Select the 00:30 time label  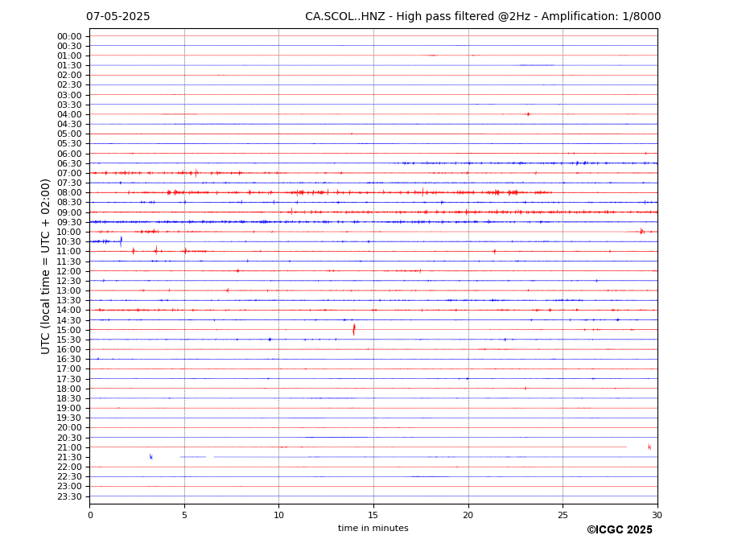pos(69,46)
